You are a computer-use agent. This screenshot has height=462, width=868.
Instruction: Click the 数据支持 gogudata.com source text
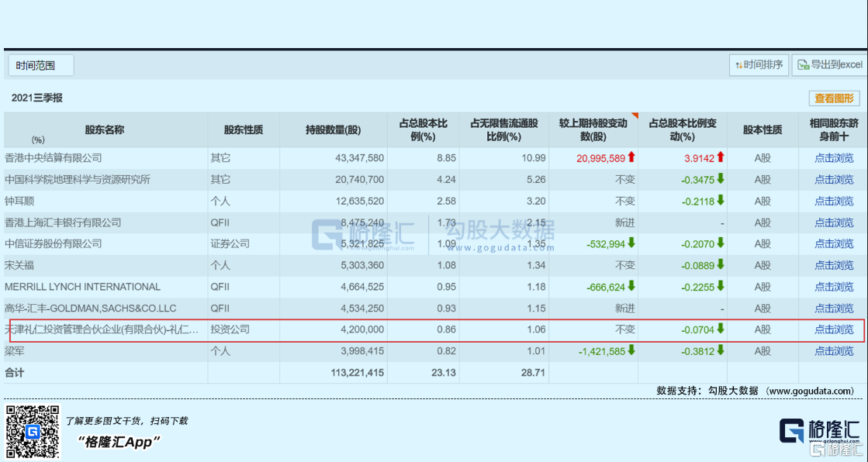point(756,391)
